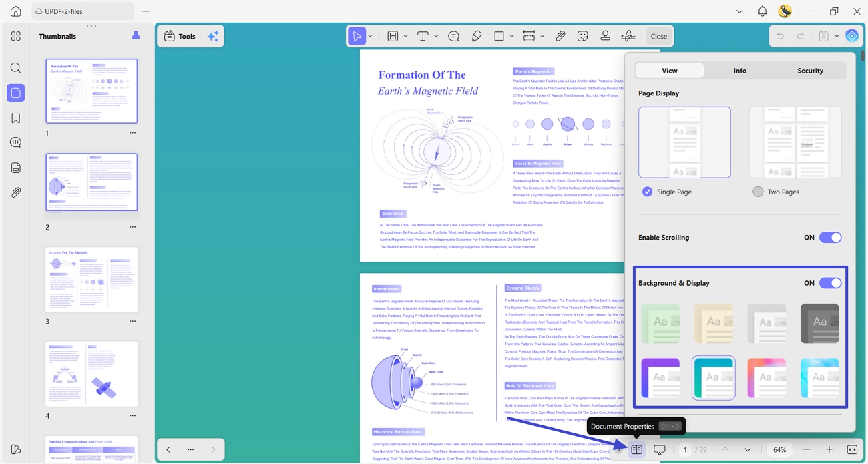Viewport: 868px width, 464px height.
Task: Select the Two Pages radio option
Action: [x=758, y=192]
